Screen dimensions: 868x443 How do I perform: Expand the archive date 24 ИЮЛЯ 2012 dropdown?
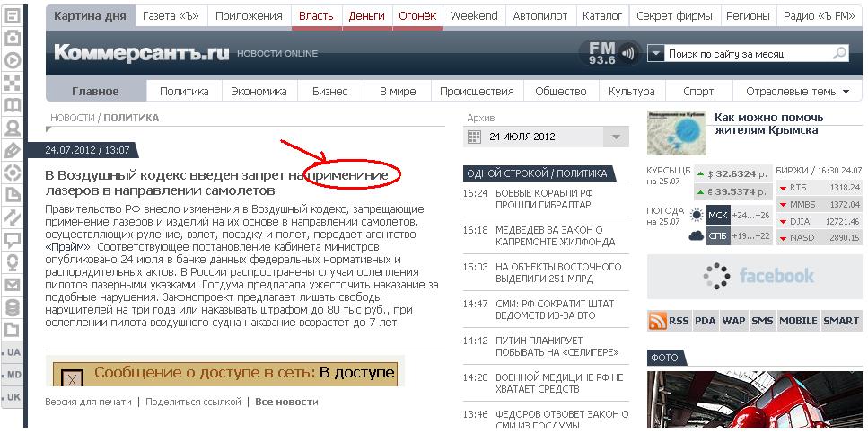[616, 137]
